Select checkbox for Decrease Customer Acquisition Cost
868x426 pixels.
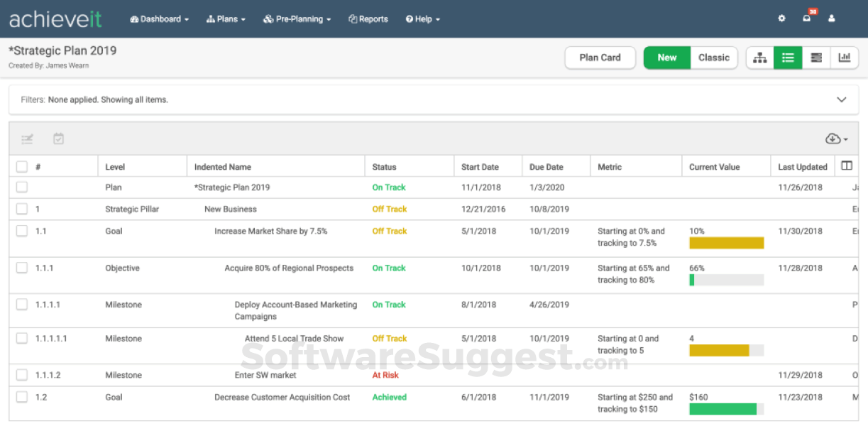(22, 398)
